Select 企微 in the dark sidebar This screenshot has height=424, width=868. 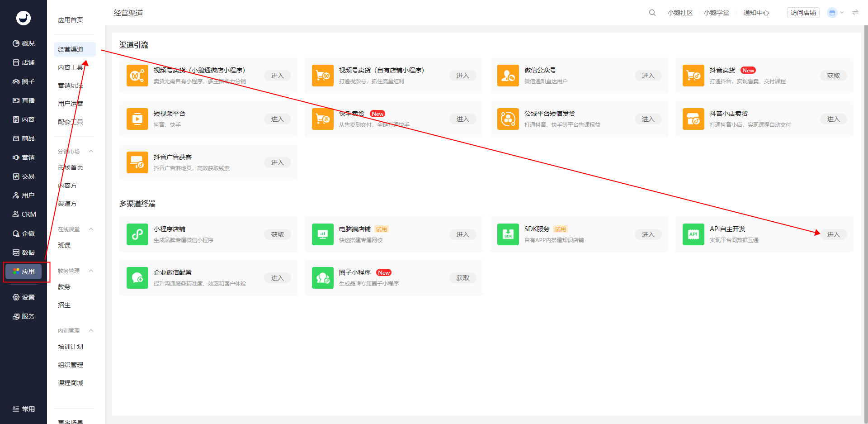point(24,233)
